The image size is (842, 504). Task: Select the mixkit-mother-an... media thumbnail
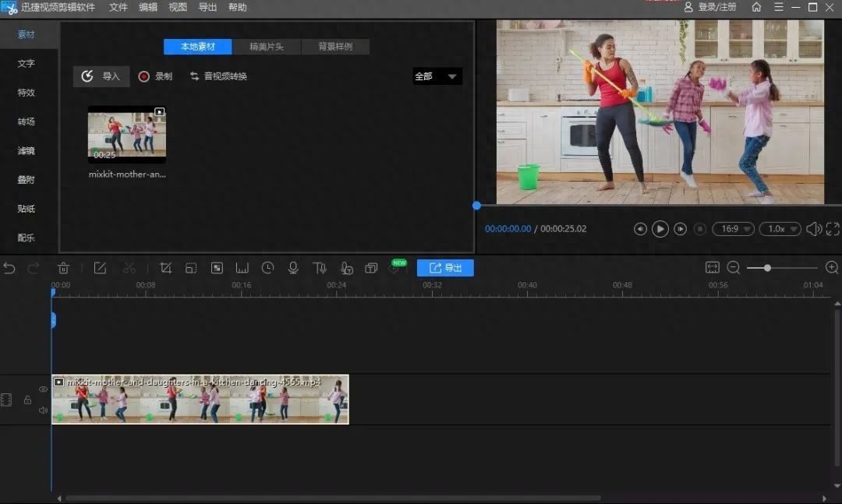tap(127, 135)
